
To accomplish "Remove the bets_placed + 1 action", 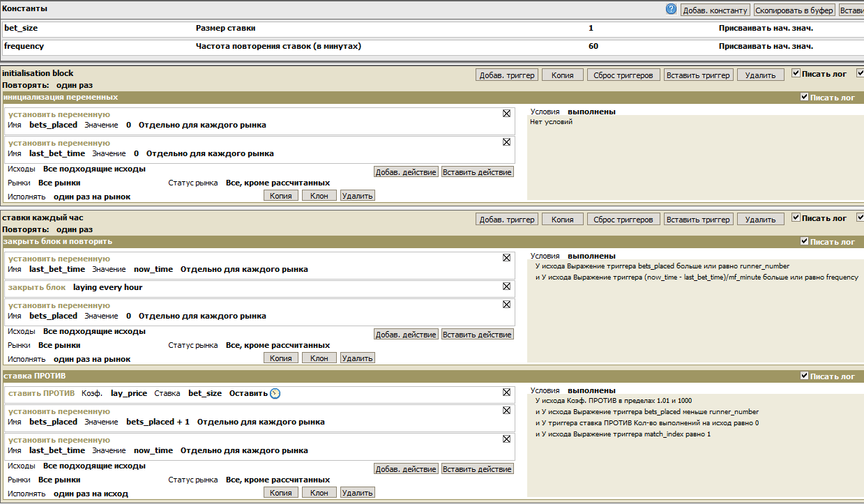I will tap(506, 410).
